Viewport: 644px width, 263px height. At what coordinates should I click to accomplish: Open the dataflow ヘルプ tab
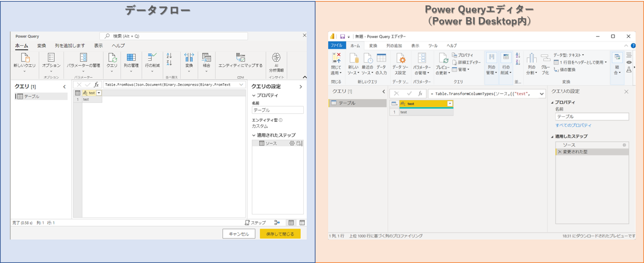coord(119,46)
